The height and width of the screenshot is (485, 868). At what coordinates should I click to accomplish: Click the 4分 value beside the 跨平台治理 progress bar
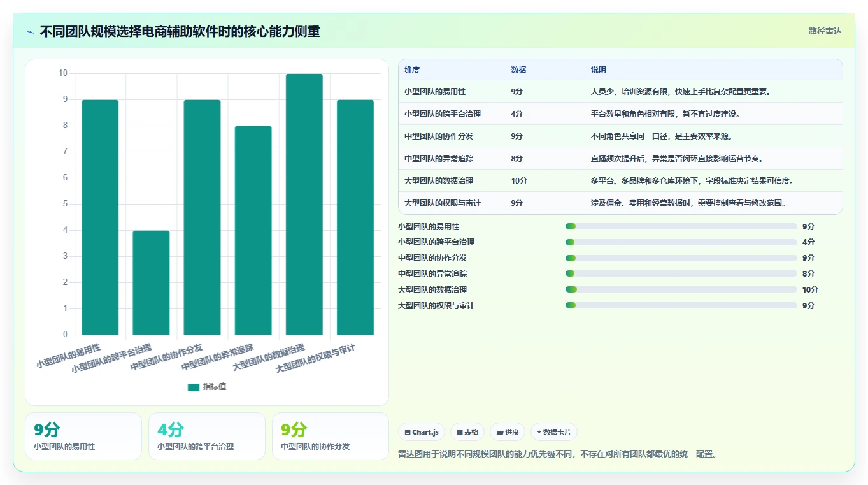808,242
